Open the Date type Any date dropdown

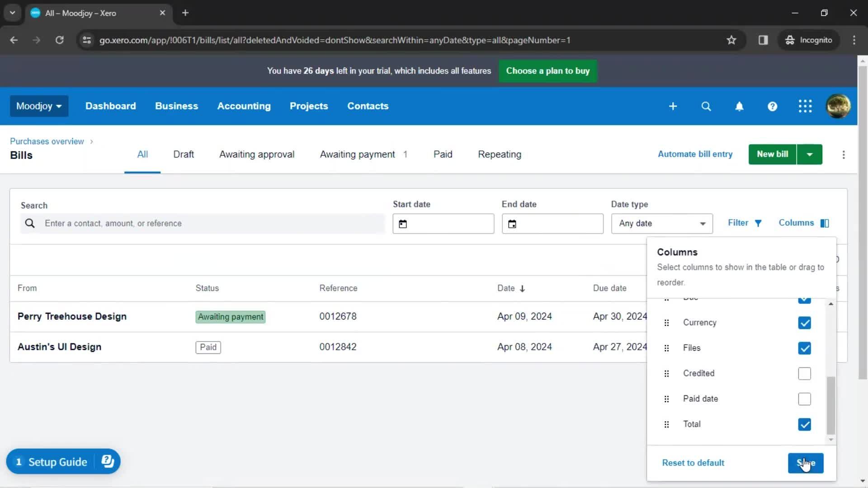(662, 224)
